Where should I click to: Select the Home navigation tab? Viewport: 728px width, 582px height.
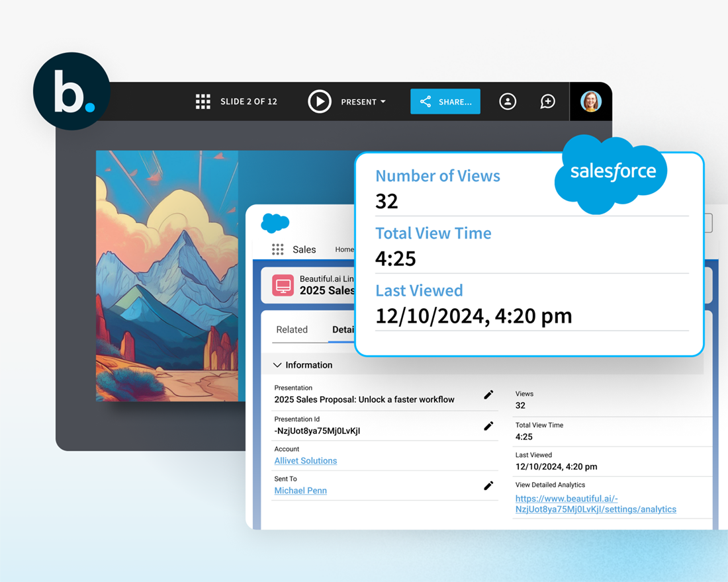tap(344, 249)
